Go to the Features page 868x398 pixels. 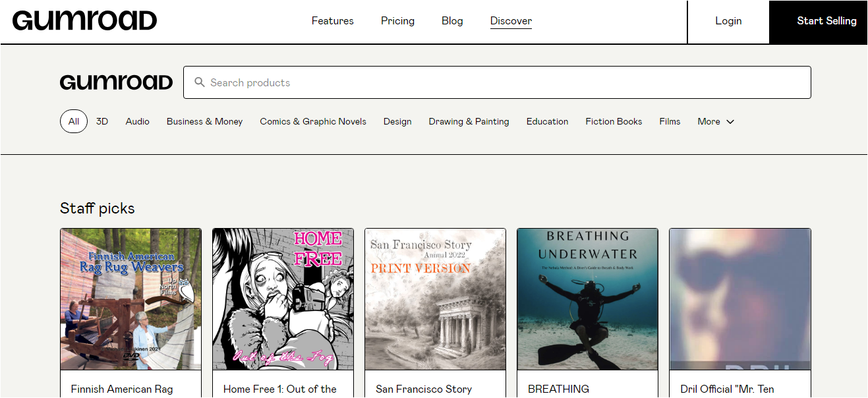[x=332, y=21]
